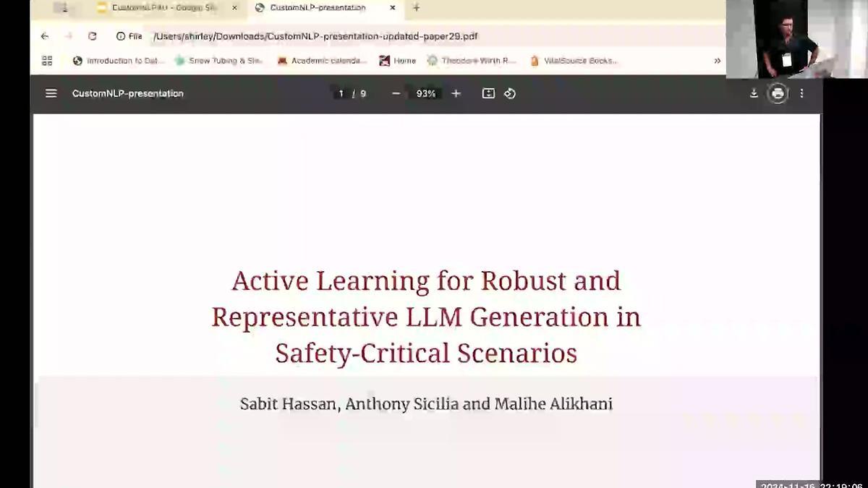Open the apps grid in bookmarks bar

(x=47, y=61)
